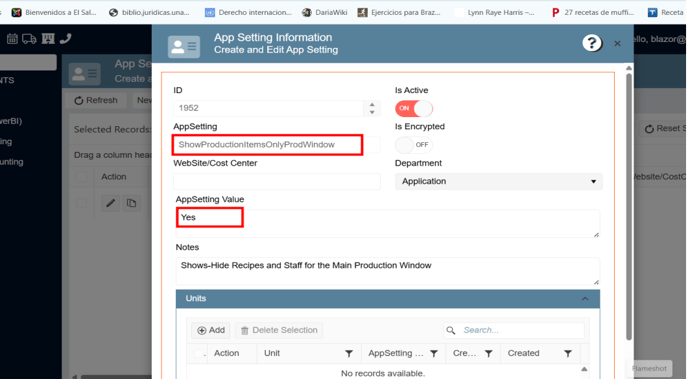Click the search magnifier icon in Units

tap(451, 330)
